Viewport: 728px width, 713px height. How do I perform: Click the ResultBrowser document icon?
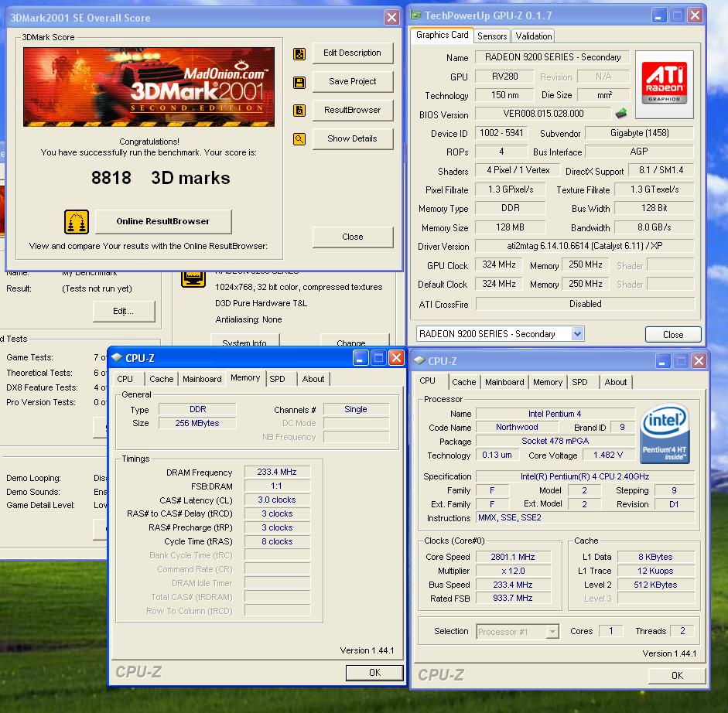coord(299,111)
